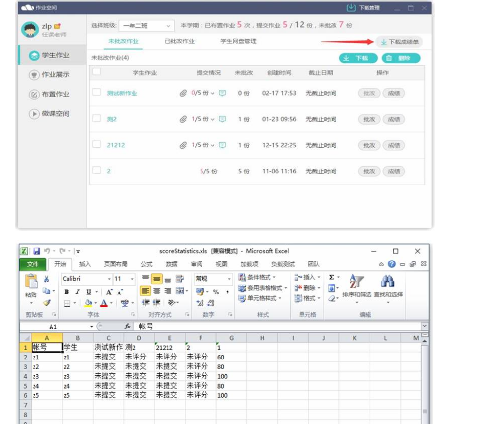Click the 下载成绩单 button
Image resolution: width=504 pixels, height=424 pixels.
[399, 42]
